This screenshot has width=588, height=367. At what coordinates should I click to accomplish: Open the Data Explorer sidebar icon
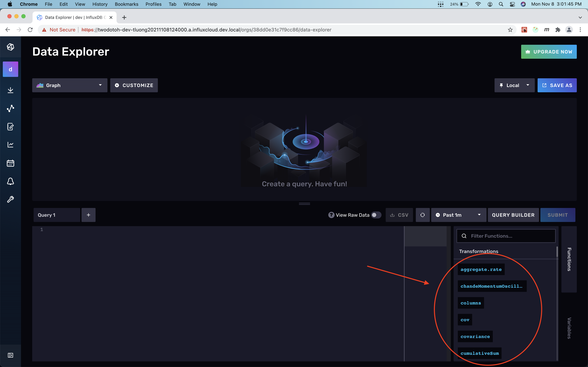pos(10,109)
